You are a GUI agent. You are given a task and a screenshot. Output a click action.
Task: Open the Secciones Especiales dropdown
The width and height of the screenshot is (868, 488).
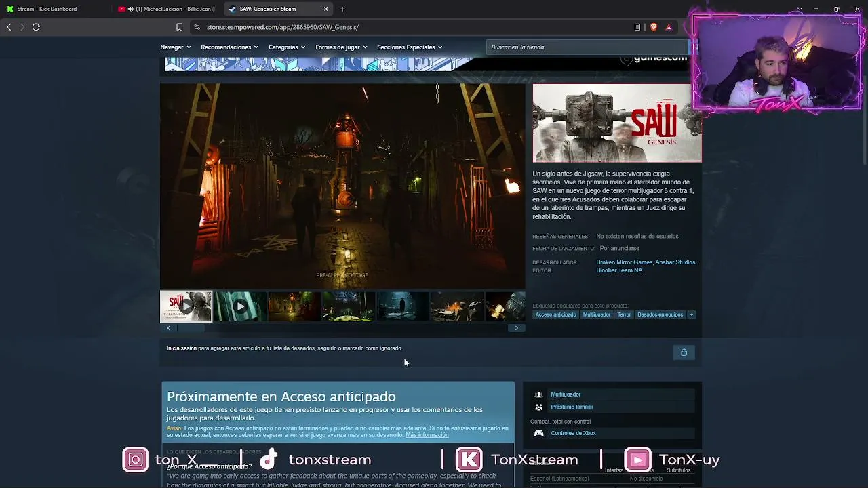pyautogui.click(x=410, y=47)
